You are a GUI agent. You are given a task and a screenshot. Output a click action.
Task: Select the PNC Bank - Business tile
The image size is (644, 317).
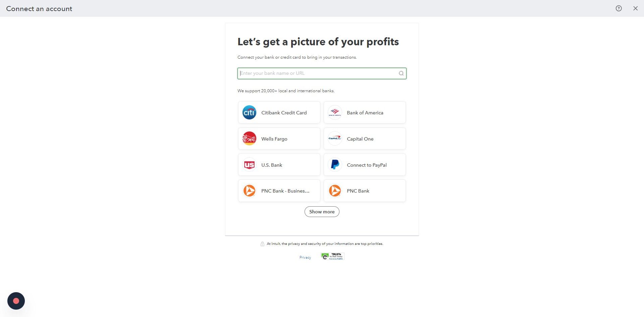tap(279, 191)
